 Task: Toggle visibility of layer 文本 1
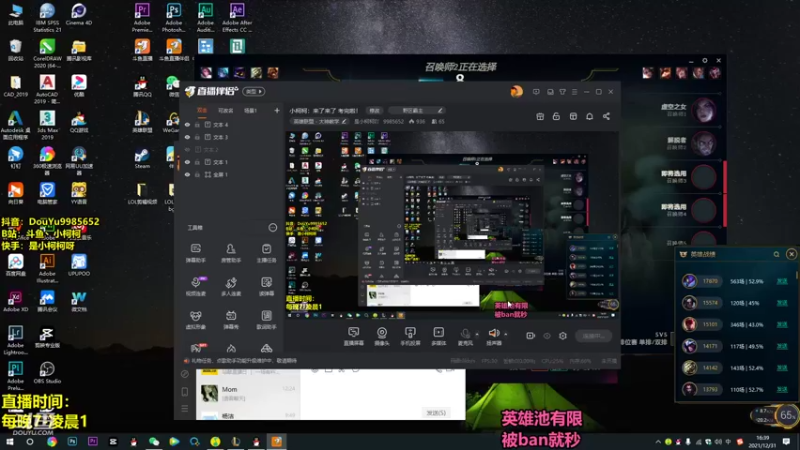tap(187, 162)
